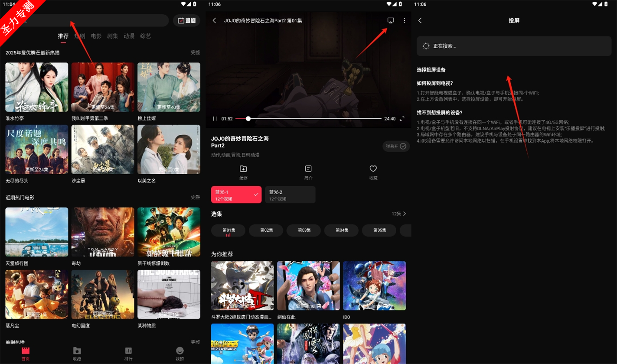Click the 01:52 elapsed time label
The image size is (617, 364).
[227, 118]
